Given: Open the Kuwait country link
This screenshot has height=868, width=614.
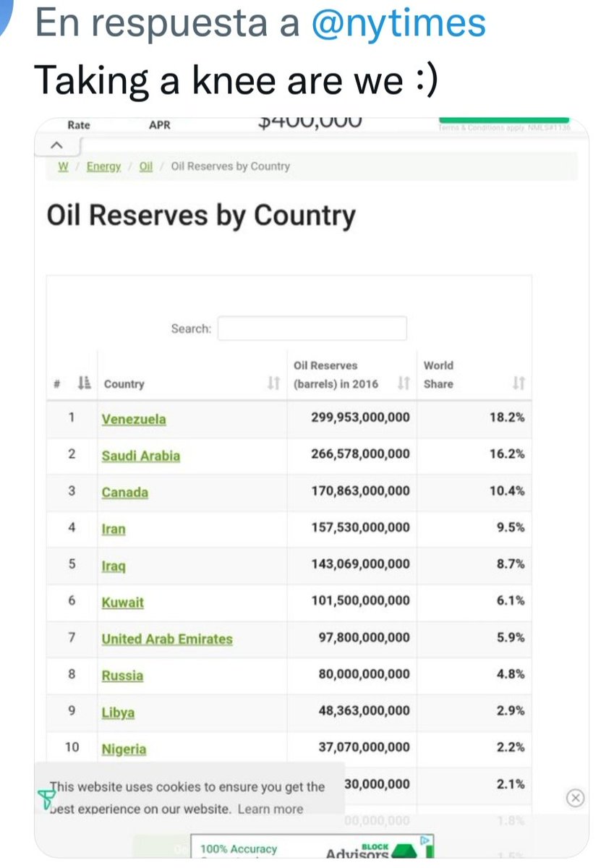Looking at the screenshot, I should click(123, 603).
